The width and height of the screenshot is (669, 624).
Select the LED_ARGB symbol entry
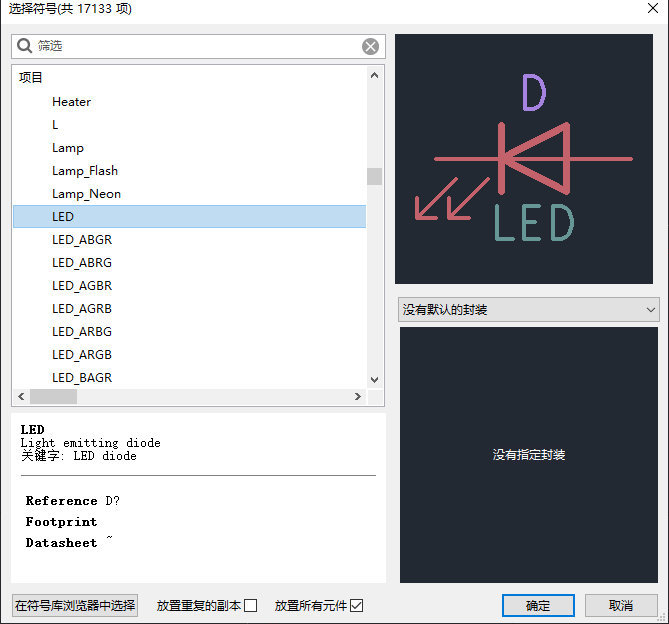pyautogui.click(x=189, y=355)
